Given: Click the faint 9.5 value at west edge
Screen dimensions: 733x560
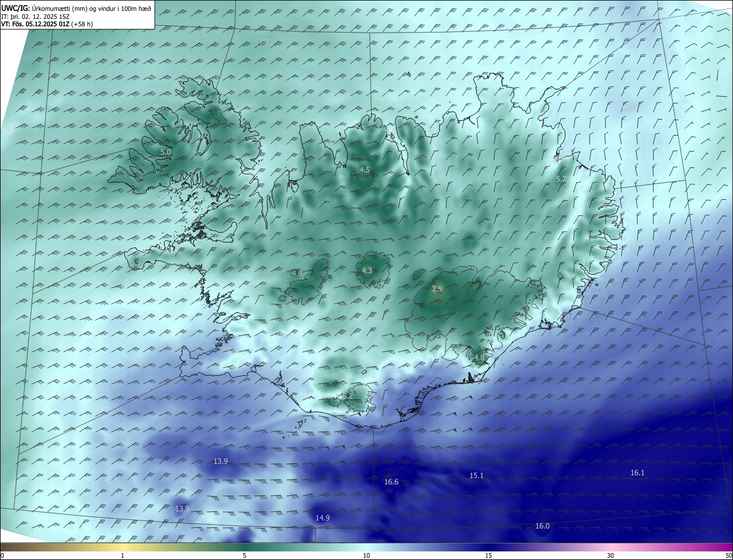Looking at the screenshot, I should click(x=11, y=129).
